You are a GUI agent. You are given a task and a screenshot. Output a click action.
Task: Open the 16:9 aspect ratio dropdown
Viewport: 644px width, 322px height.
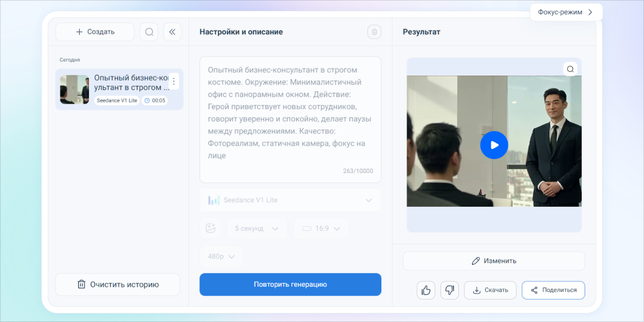tap(321, 228)
